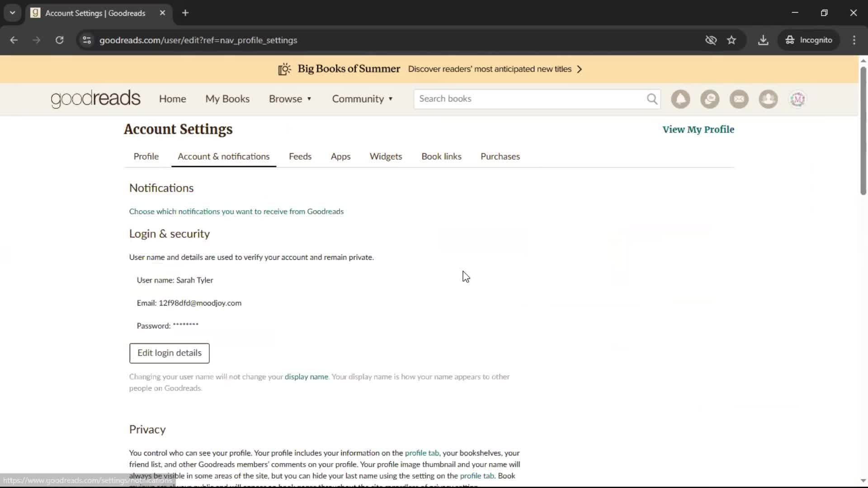
Task: Click the search magnifier icon
Action: [652, 99]
